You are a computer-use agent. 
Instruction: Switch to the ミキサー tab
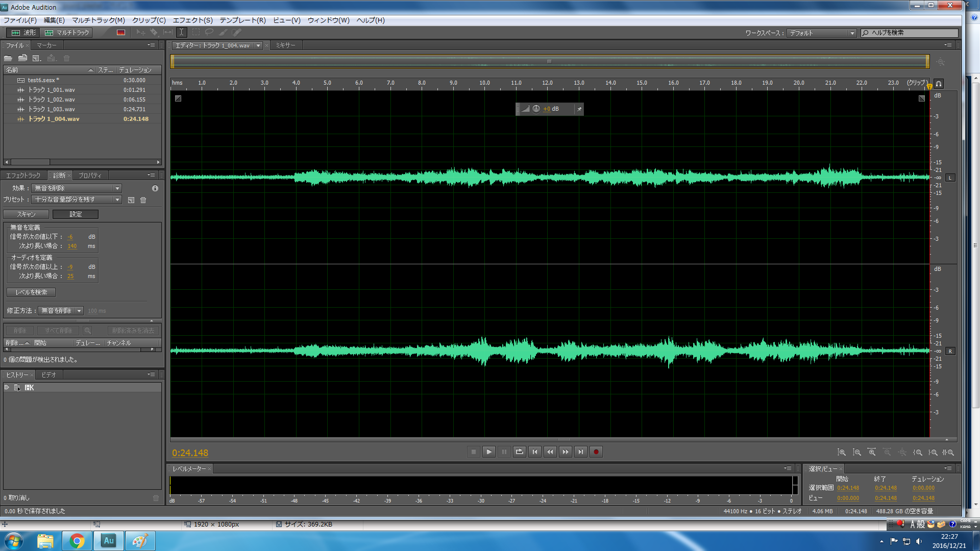pos(286,45)
